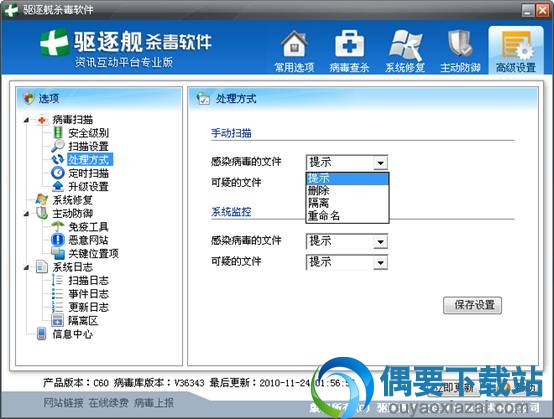This screenshot has height=419, width=554.
Task: Collapse the 病毒扫描 tree node
Action: point(26,120)
